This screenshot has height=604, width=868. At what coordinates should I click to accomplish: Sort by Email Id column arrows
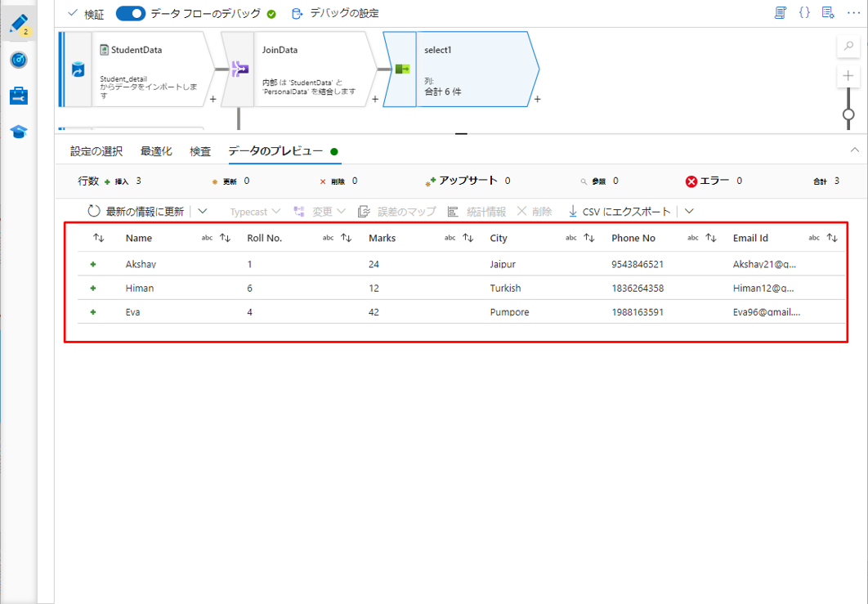pyautogui.click(x=833, y=238)
